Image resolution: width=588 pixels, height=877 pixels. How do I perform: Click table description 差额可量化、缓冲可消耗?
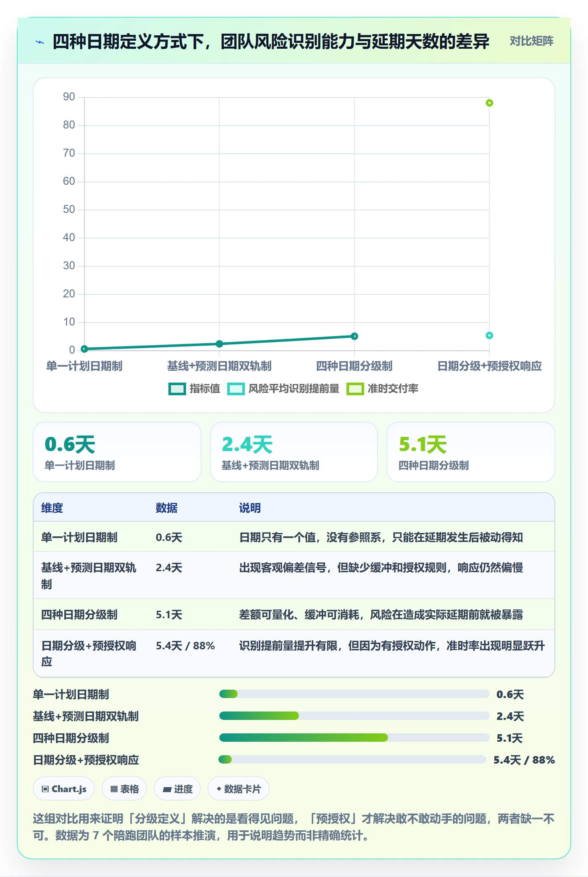299,614
